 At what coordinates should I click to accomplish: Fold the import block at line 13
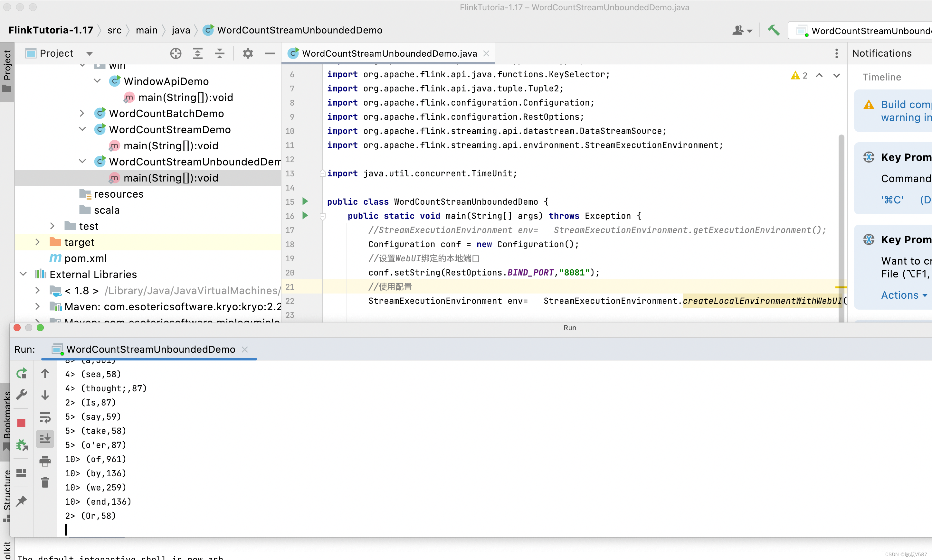tap(322, 173)
